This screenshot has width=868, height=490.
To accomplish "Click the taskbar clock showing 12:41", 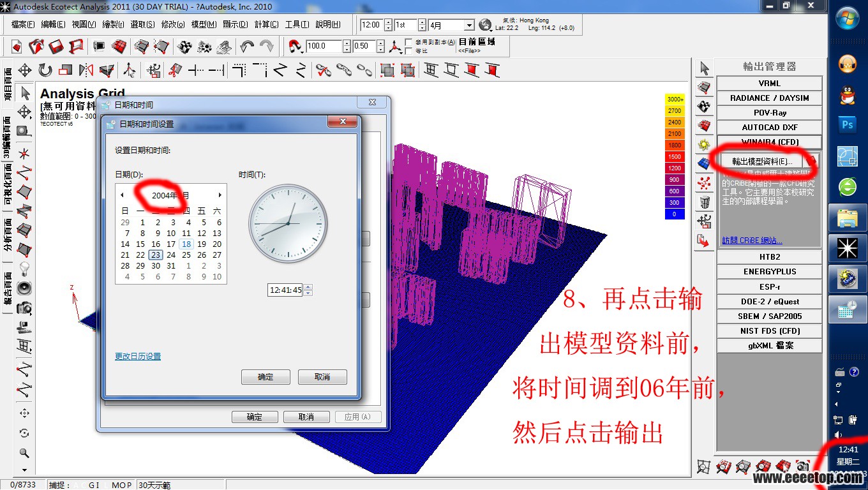I will 849,450.
